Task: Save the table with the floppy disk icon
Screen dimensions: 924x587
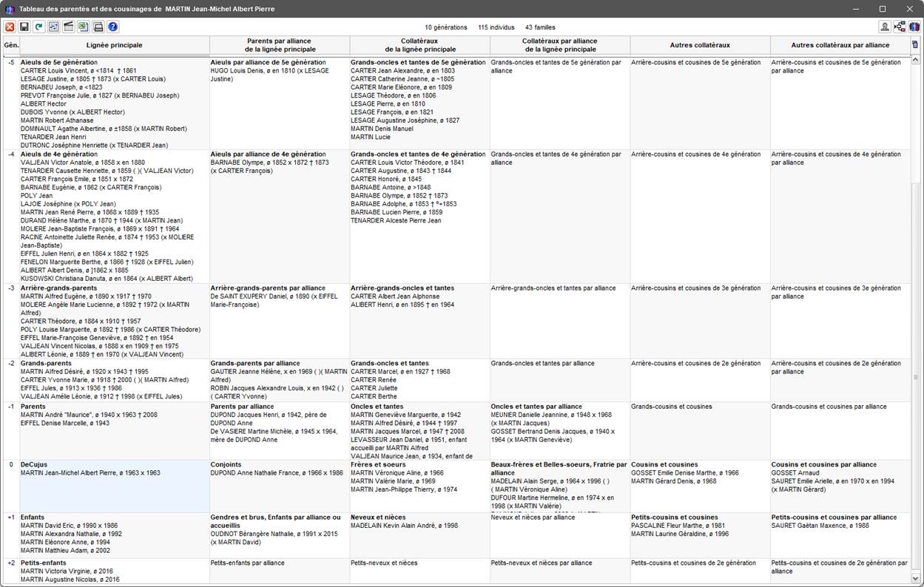Action: [24, 27]
